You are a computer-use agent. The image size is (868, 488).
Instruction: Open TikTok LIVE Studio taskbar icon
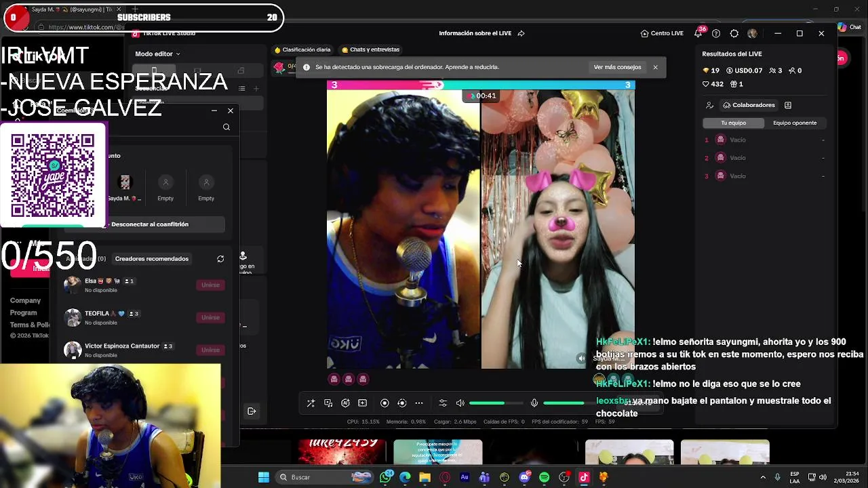(x=584, y=477)
